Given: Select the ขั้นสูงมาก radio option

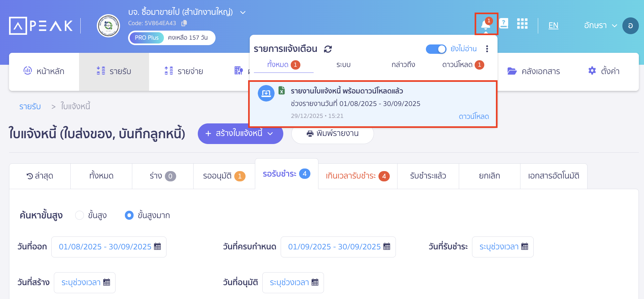Looking at the screenshot, I should (129, 215).
